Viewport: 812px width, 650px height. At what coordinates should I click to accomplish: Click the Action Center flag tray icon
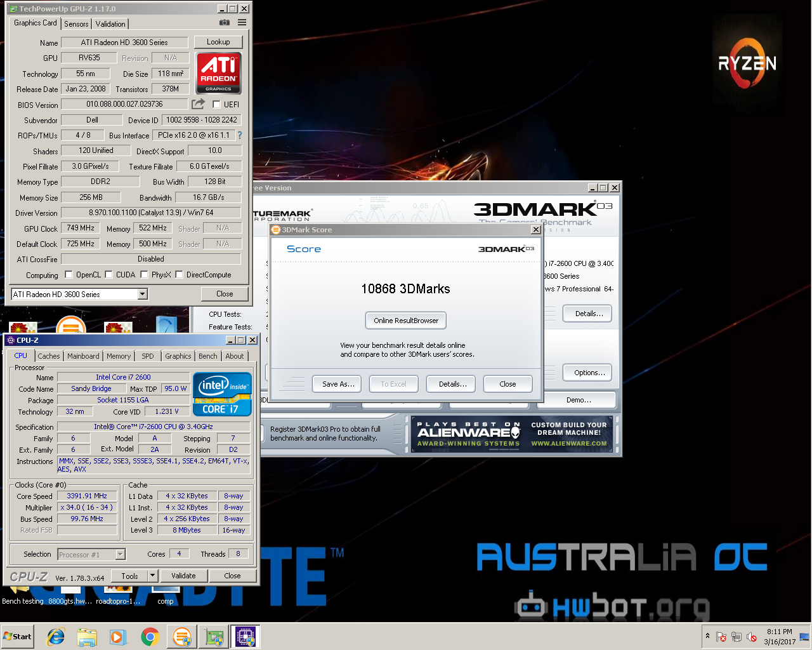pyautogui.click(x=721, y=637)
